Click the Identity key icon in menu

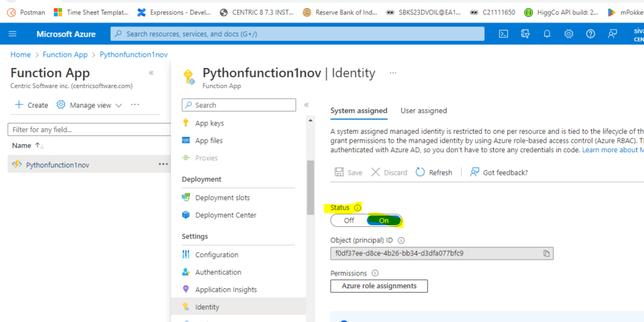(x=186, y=307)
